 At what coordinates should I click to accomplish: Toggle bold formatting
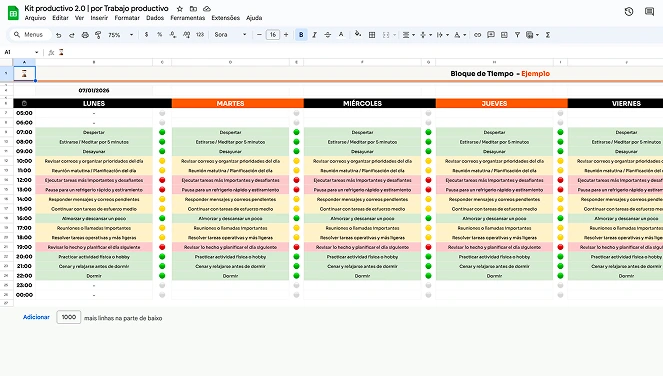[x=301, y=35]
